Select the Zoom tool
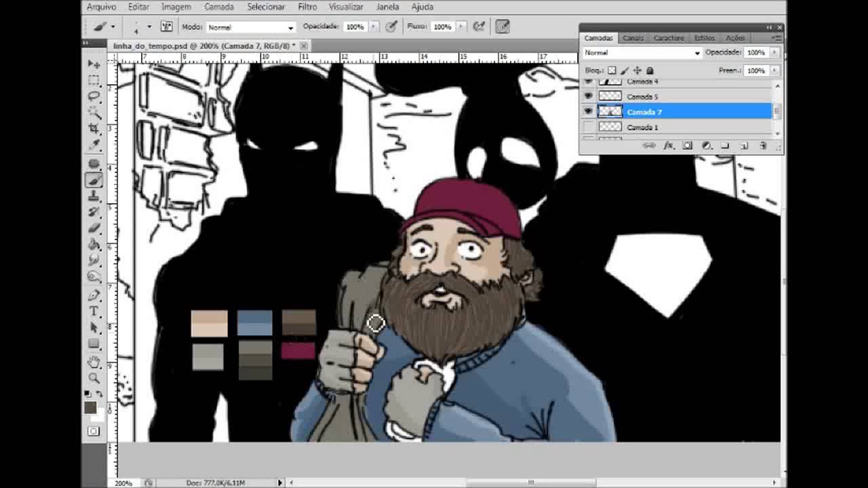 pyautogui.click(x=94, y=378)
